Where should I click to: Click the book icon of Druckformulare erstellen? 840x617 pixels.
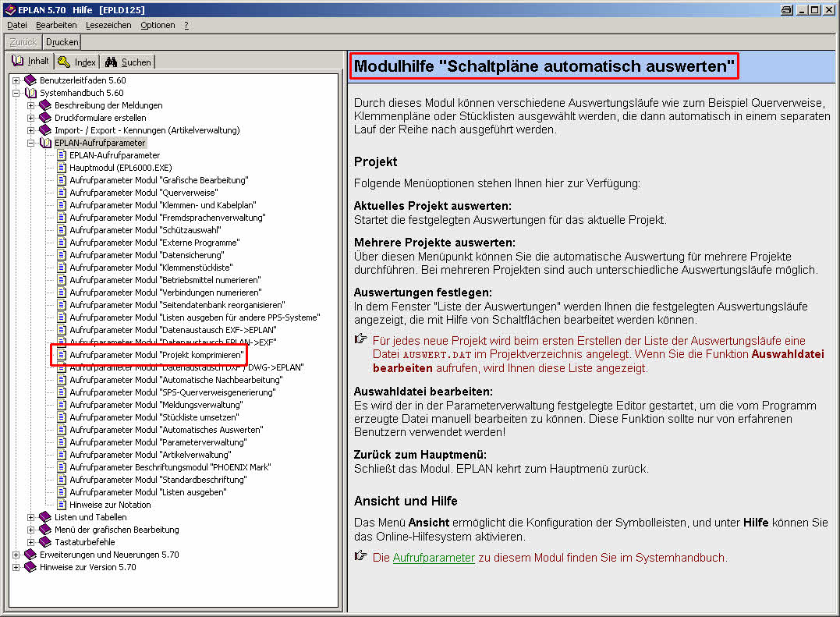[45, 118]
